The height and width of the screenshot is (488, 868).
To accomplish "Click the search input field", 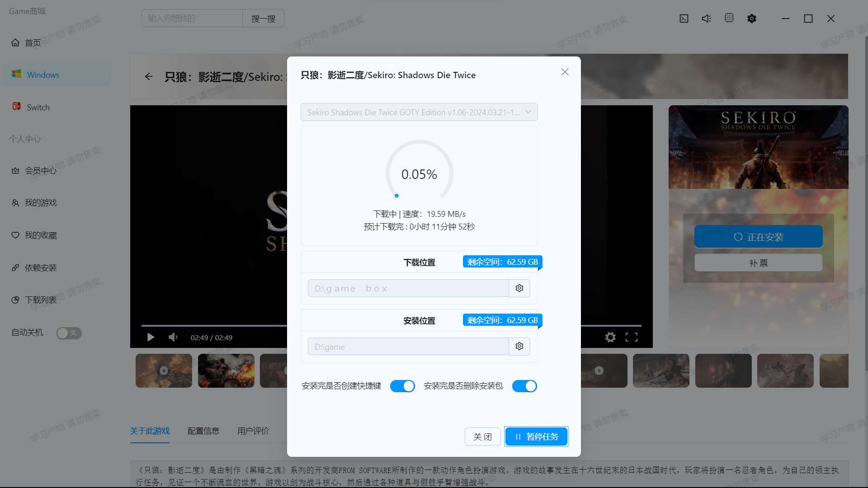I will [192, 19].
